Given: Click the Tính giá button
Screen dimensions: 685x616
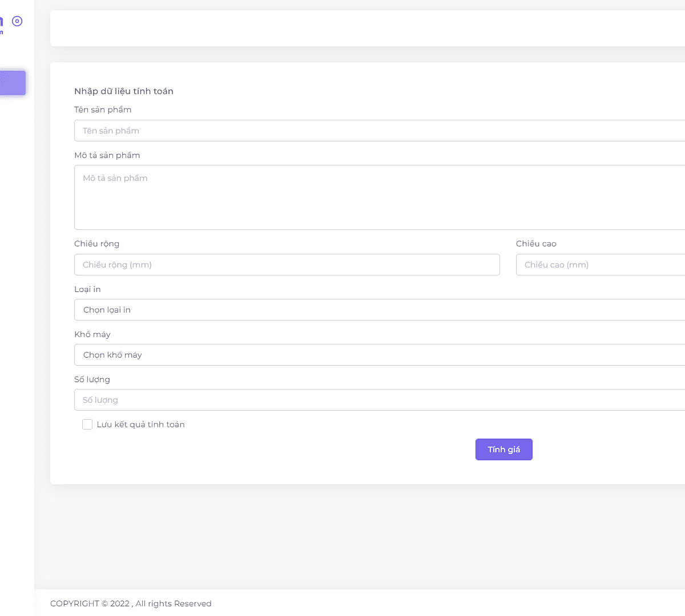Looking at the screenshot, I should point(504,449).
